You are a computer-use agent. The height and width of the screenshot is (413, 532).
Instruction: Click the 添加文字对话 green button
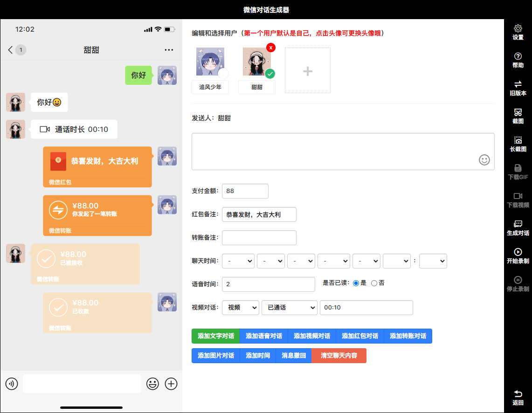tap(215, 336)
